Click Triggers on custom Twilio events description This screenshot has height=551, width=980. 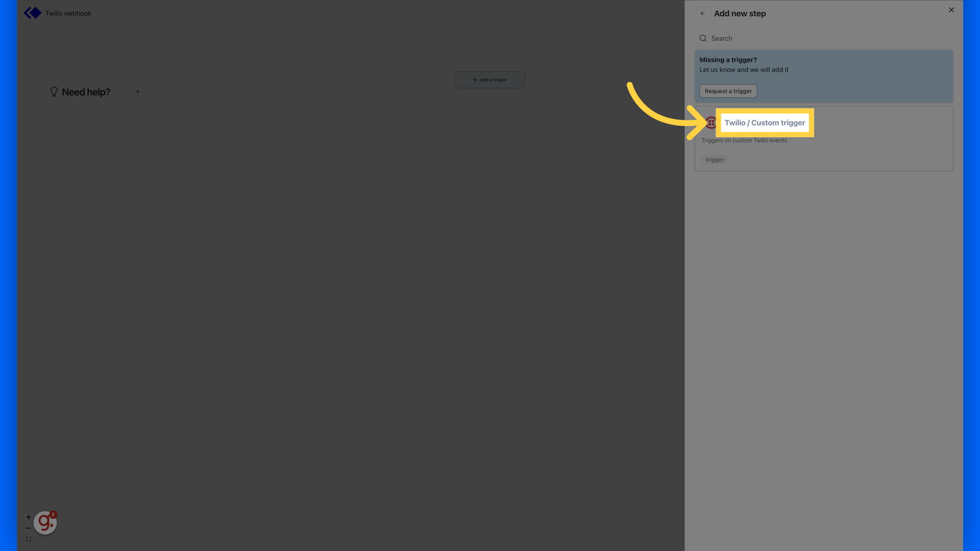(744, 140)
